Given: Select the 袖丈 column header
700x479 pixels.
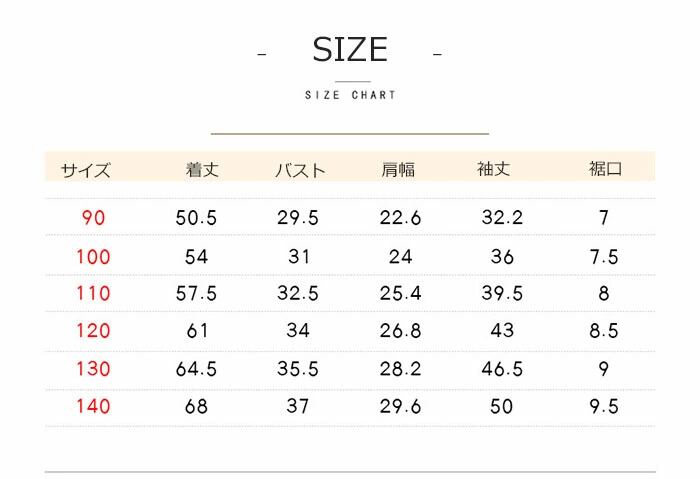Looking at the screenshot, I should coord(494,169).
